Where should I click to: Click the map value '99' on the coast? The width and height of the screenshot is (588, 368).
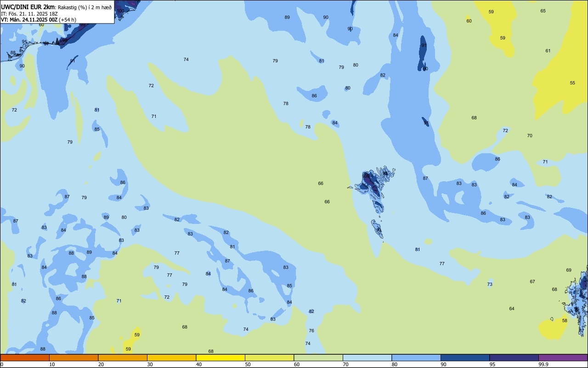pyautogui.click(x=83, y=24)
